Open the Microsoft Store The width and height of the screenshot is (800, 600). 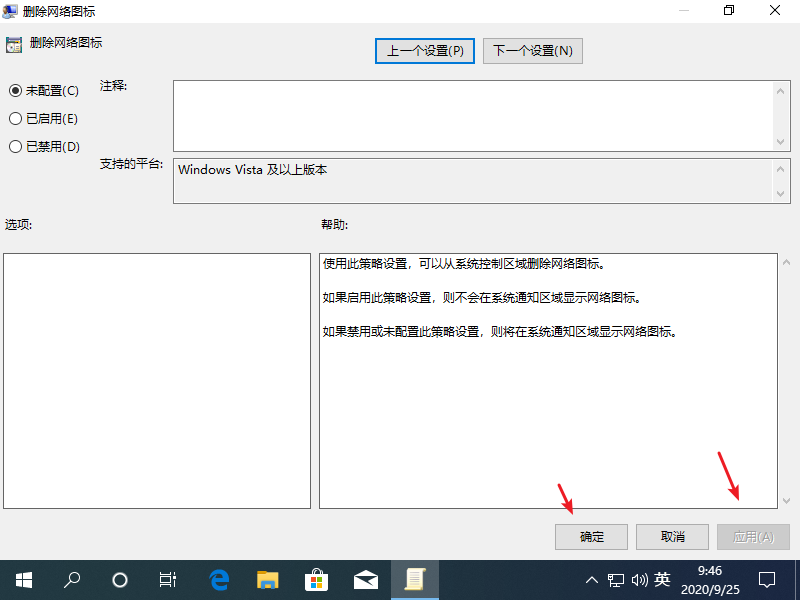click(316, 580)
